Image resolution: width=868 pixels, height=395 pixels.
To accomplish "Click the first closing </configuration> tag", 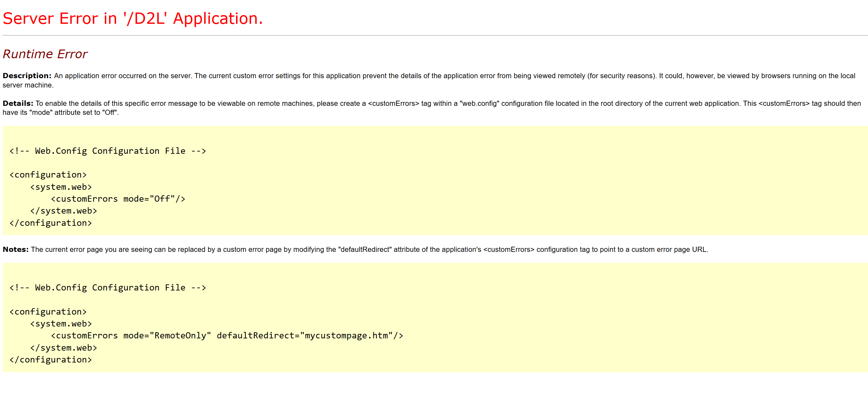I will 50,223.
